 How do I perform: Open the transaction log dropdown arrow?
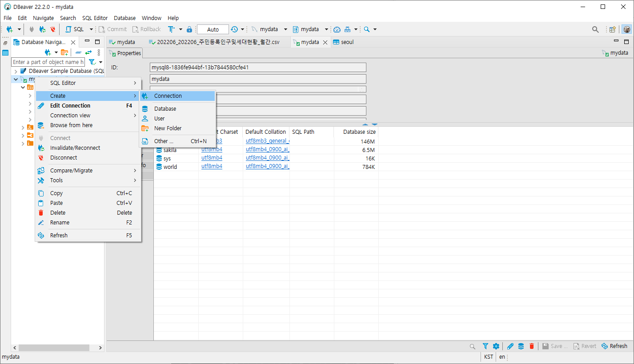click(242, 29)
